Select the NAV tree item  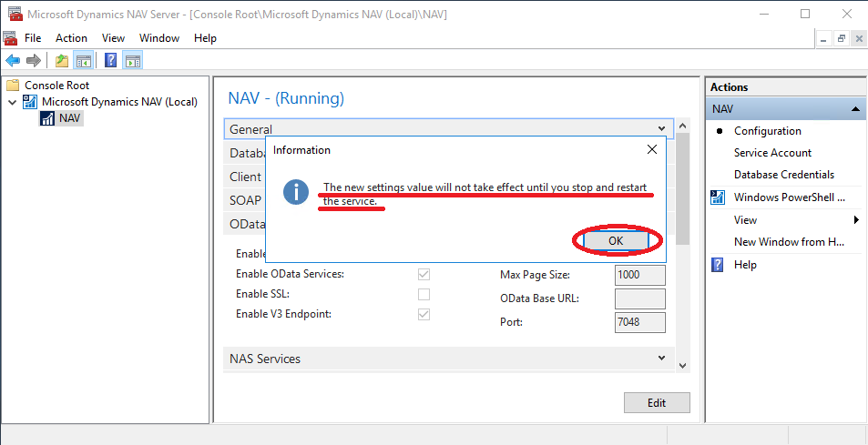click(69, 117)
